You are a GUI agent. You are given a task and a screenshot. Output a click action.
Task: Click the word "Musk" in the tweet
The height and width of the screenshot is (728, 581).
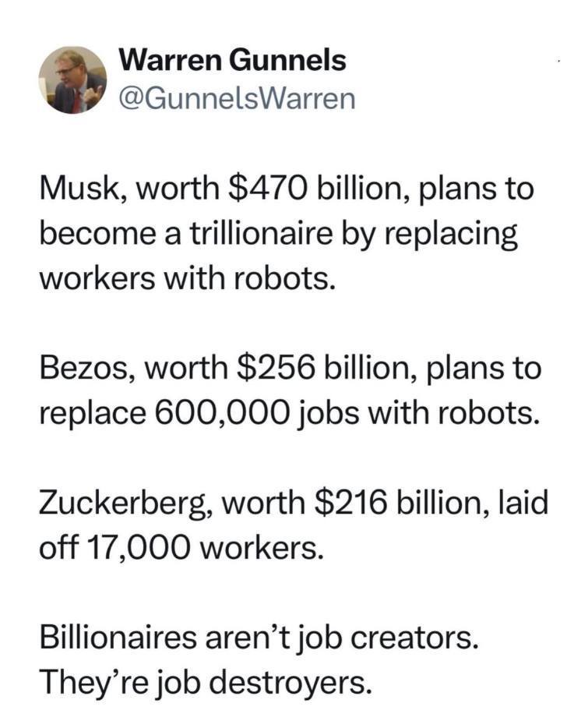76,191
